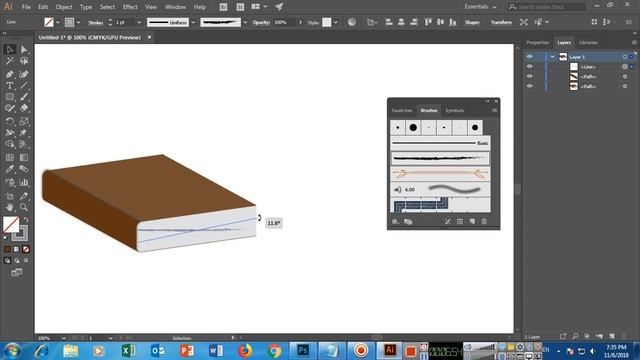Open the Window menu

[x=175, y=7]
